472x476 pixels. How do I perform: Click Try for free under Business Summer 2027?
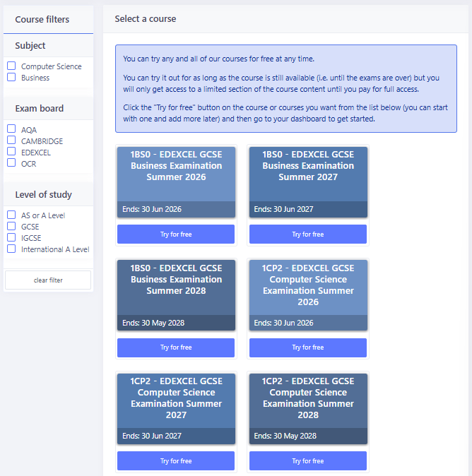308,234
